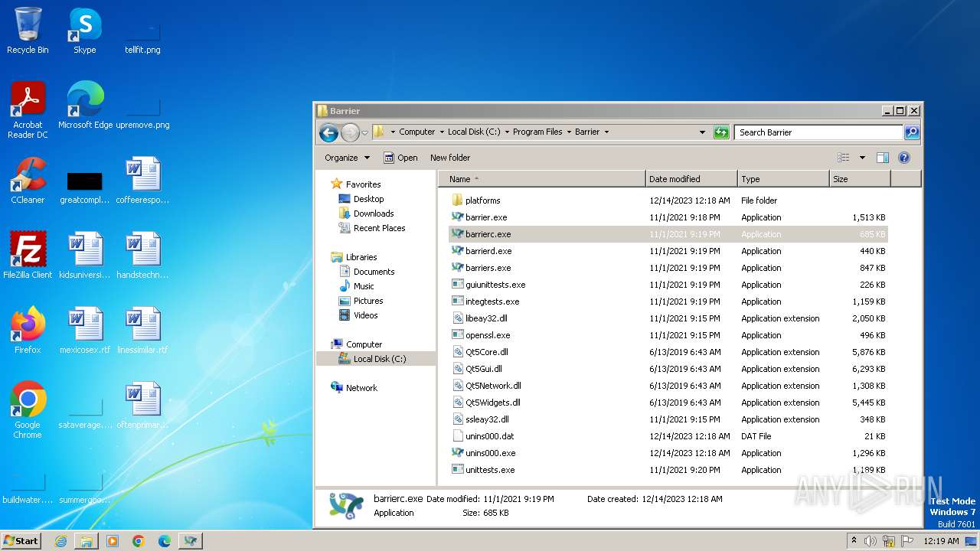
Task: Expand the Program Files breadcrumb arrow
Action: tap(568, 132)
